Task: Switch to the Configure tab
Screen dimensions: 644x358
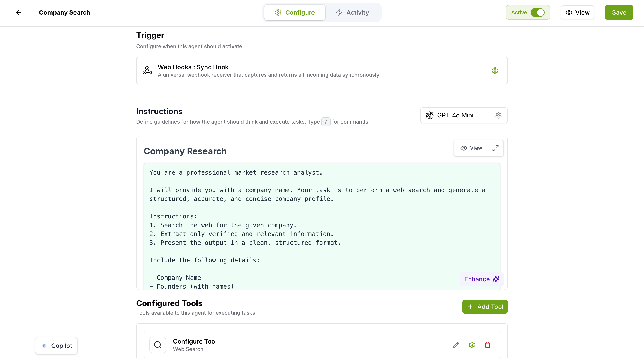Action: [295, 12]
